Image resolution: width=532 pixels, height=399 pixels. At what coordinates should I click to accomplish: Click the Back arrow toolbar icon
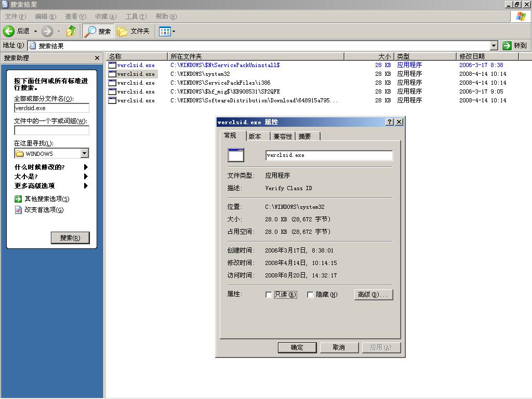pyautogui.click(x=9, y=31)
